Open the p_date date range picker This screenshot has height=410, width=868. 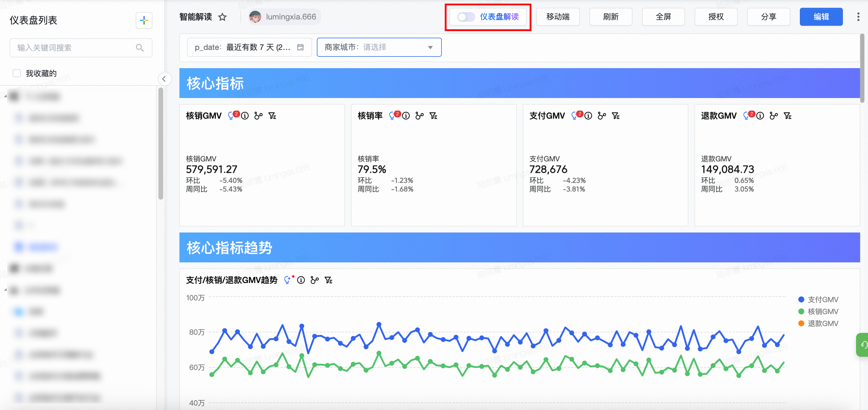pos(249,48)
